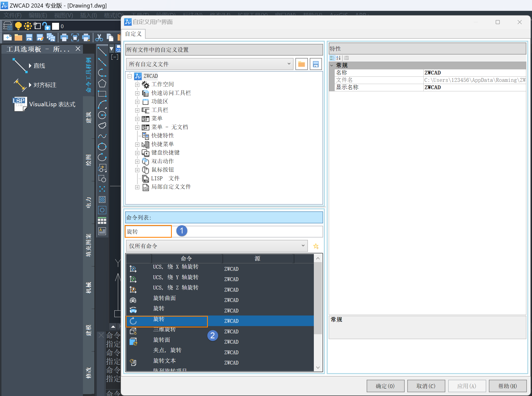Click the VisualLisp 表达式 palette item
The image size is (532, 396).
pos(44,104)
